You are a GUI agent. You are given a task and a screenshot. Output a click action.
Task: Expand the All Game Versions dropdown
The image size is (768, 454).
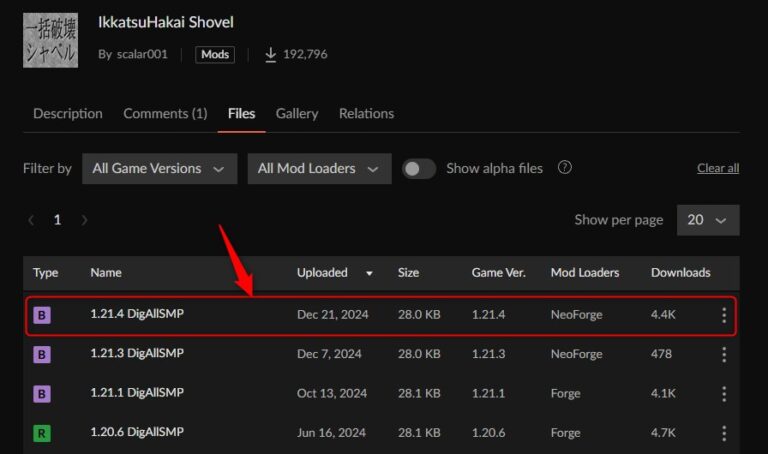(160, 169)
